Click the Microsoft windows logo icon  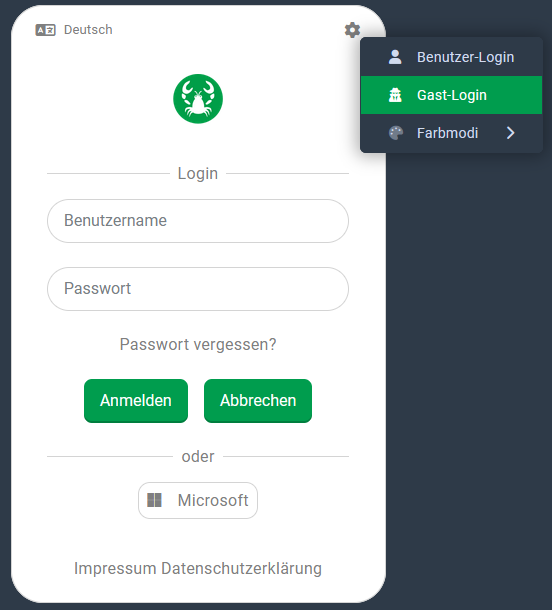coord(154,500)
